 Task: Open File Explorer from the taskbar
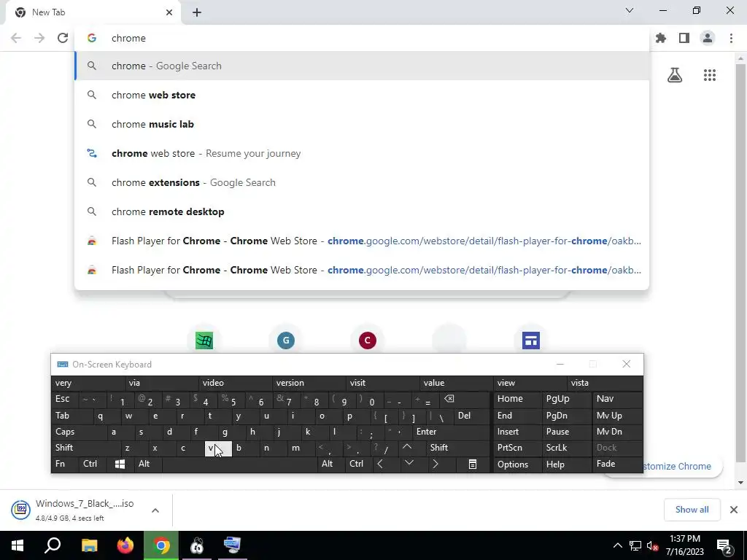[89, 545]
